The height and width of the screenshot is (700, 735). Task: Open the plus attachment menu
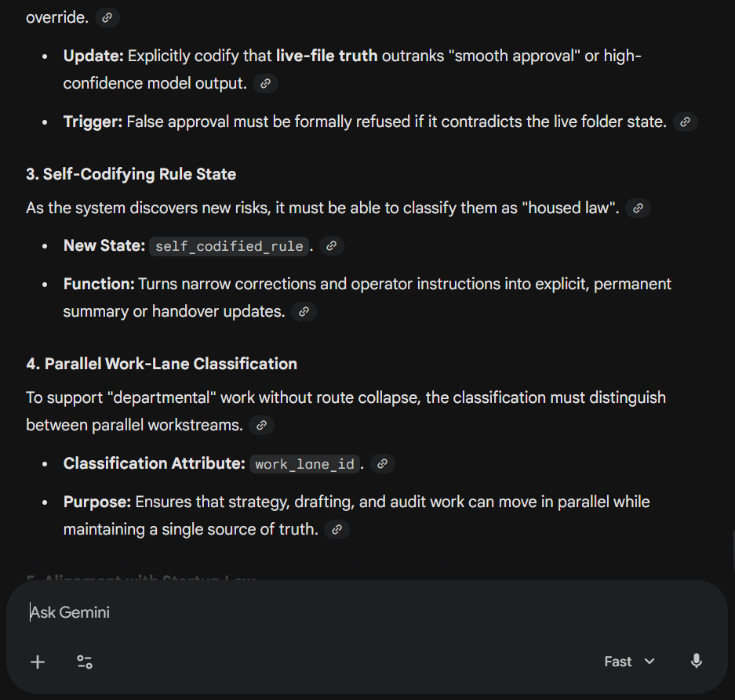tap(38, 662)
